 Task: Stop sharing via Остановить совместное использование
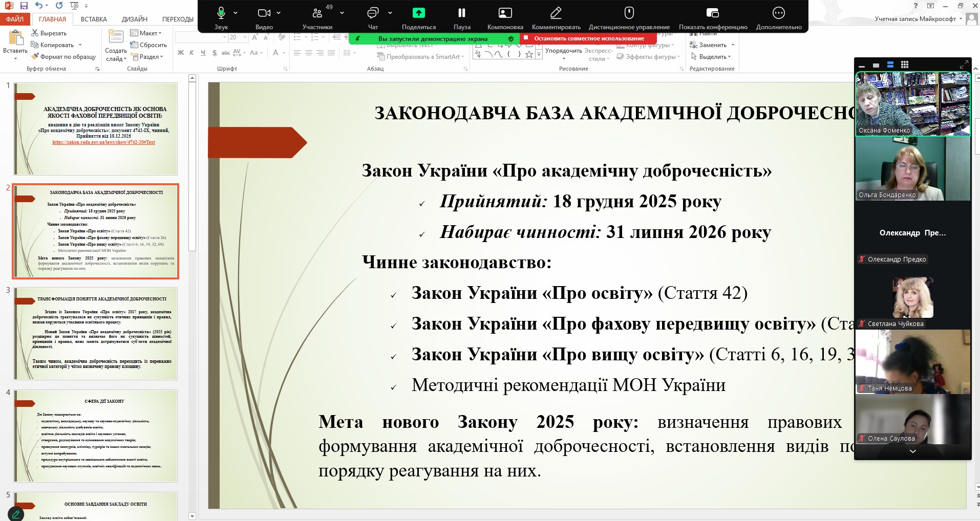click(589, 38)
